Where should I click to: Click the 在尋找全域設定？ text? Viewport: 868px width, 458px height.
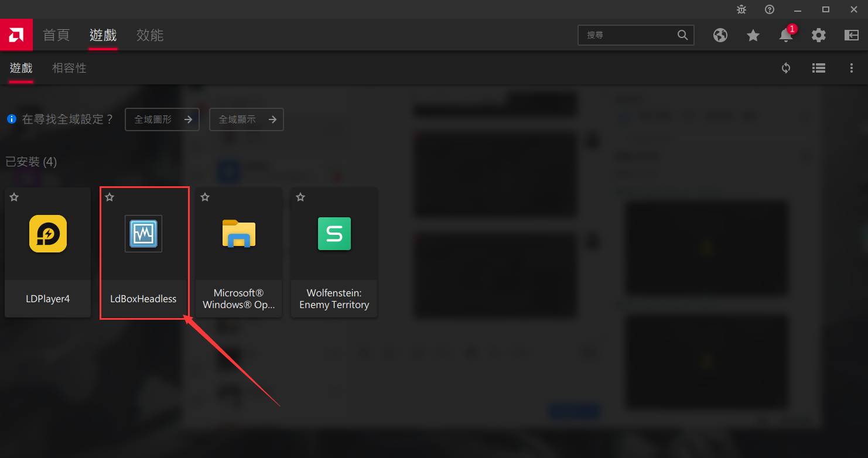click(x=68, y=119)
